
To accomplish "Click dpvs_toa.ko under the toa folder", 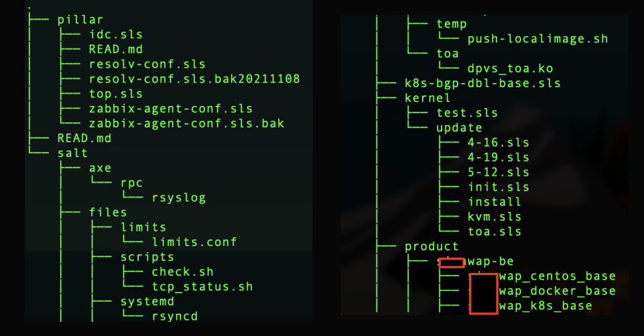I will [511, 68].
